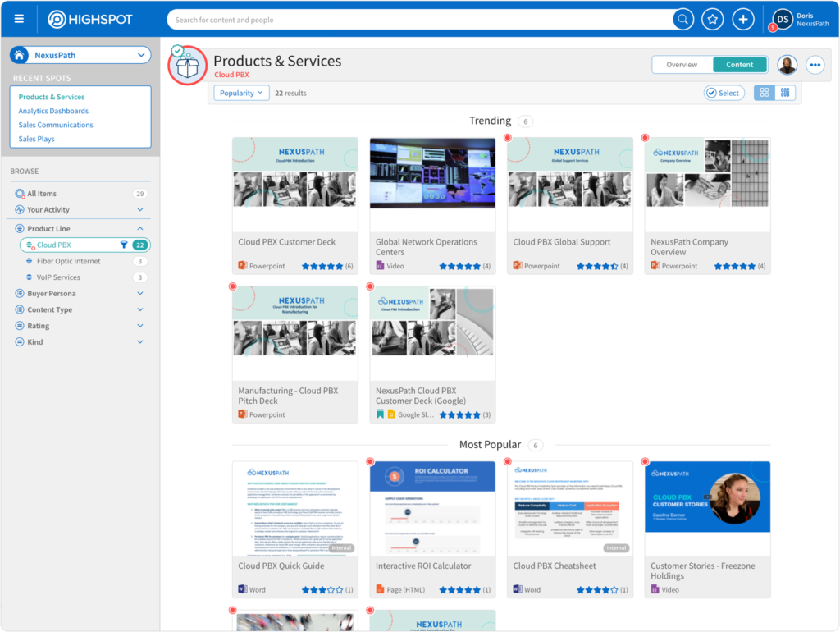Open Products & Services recent spot

(52, 97)
